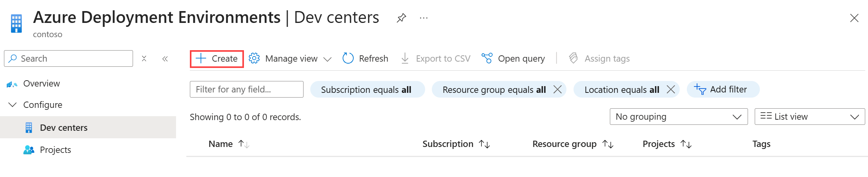Remove the Location equals all filter
This screenshot has height=177, width=868.
click(x=671, y=90)
